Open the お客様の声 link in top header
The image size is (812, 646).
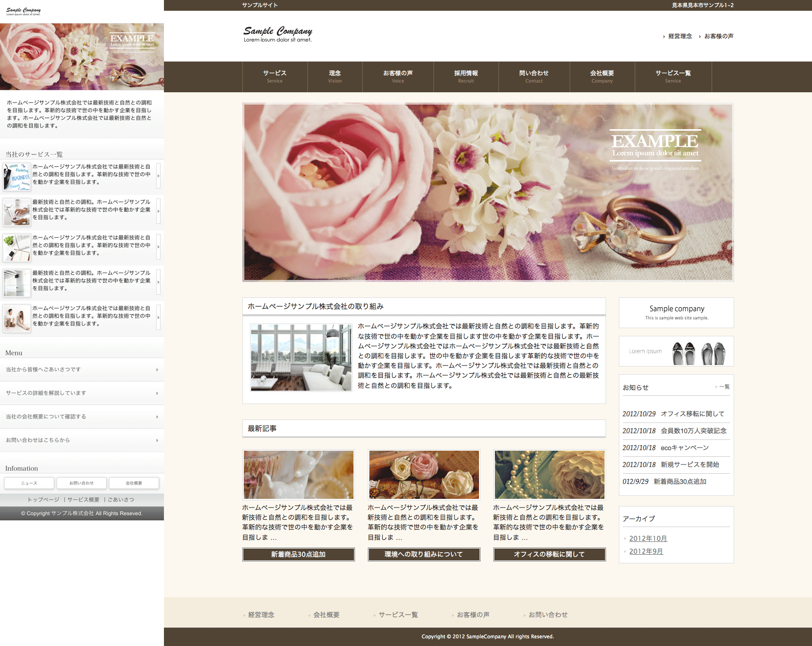[718, 36]
